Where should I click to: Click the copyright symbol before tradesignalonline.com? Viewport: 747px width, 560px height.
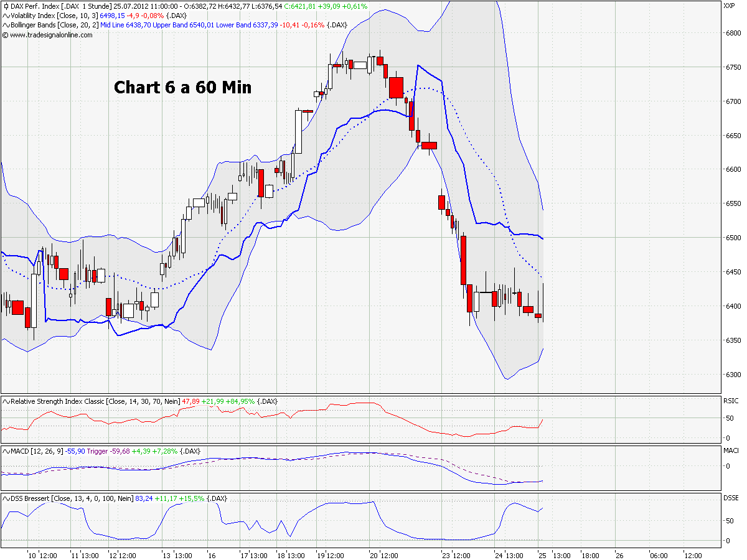[4, 35]
